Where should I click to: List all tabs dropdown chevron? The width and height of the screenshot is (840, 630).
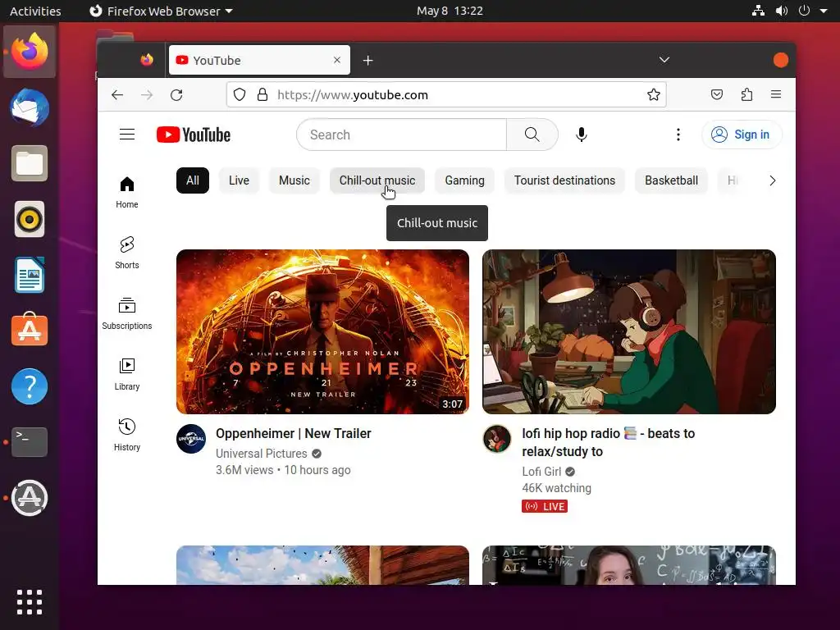(664, 60)
